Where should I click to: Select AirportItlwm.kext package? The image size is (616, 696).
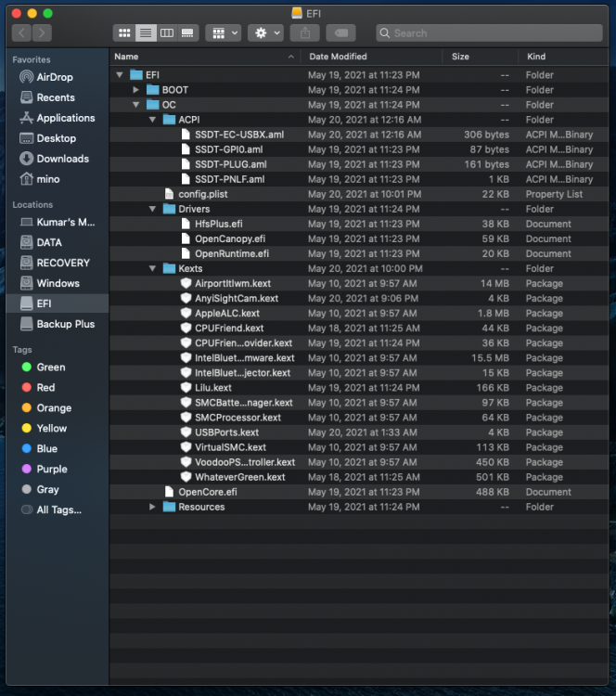tap(359, 283)
